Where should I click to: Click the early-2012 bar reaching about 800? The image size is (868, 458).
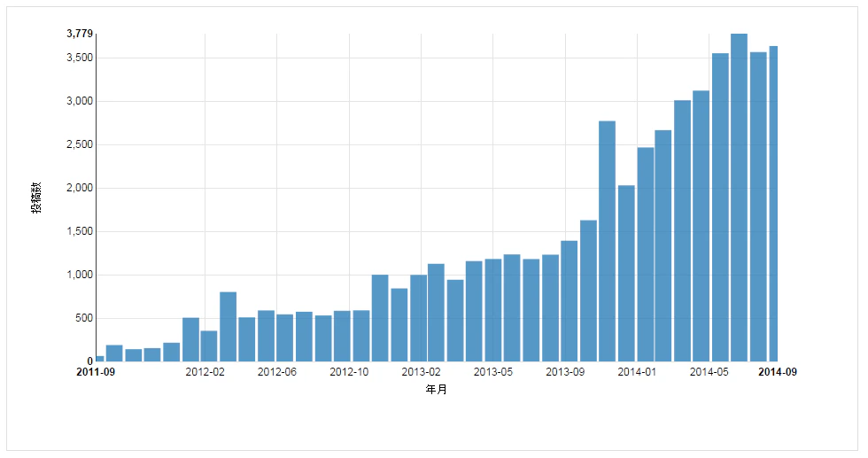229,327
